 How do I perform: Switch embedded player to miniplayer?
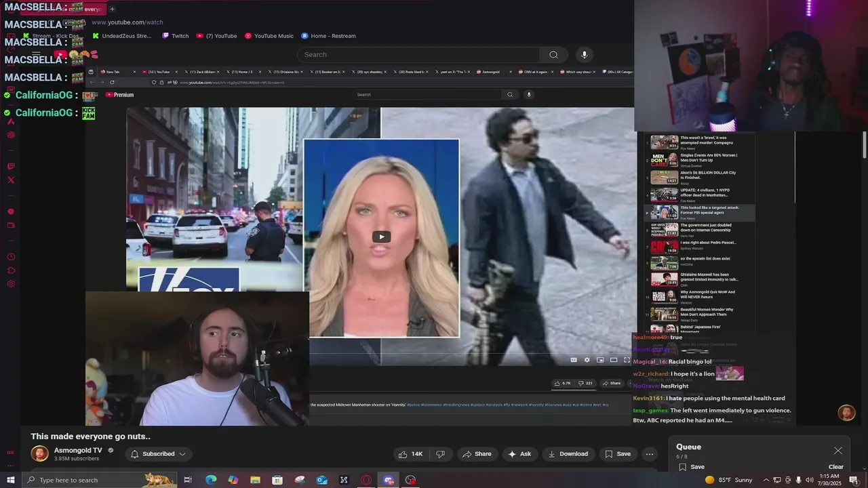600,360
